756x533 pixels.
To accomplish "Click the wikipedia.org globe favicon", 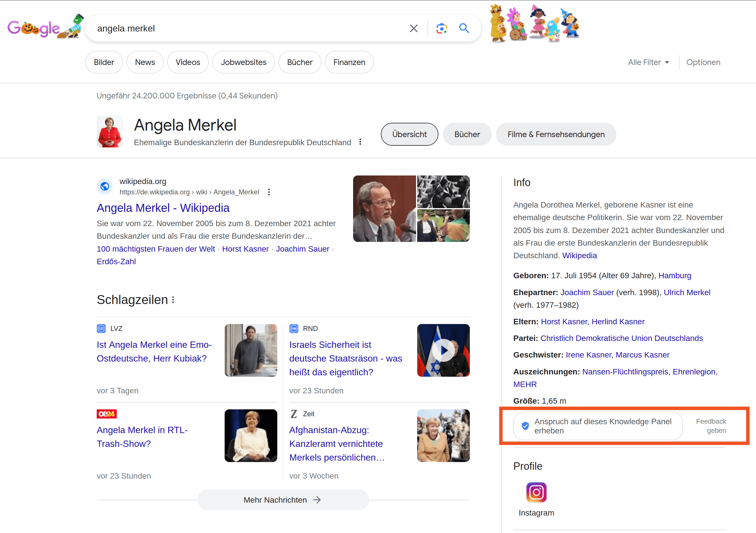I will 105,186.
